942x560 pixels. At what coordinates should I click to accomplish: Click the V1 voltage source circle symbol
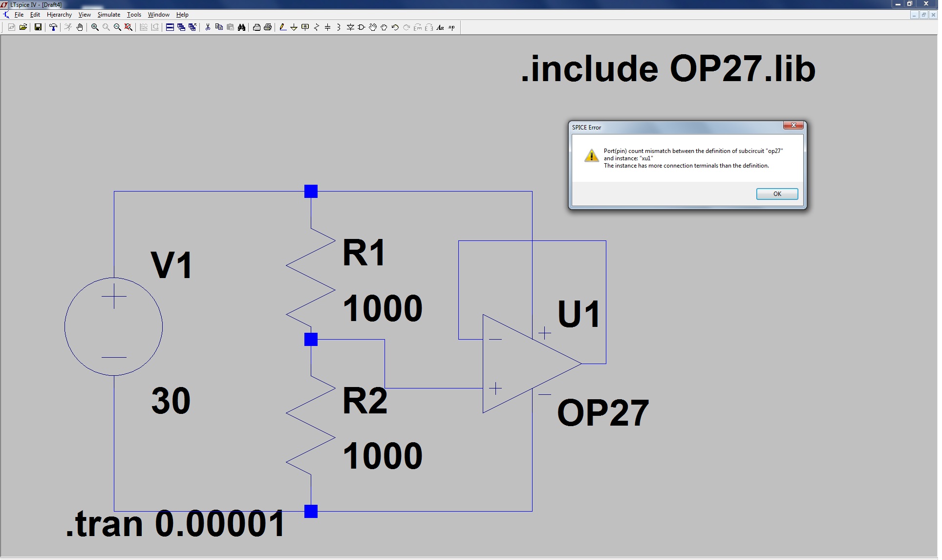pos(113,326)
